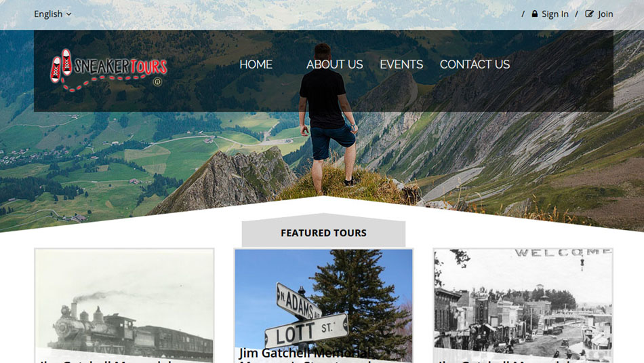The image size is (644, 363).
Task: Open the Contact Us menu item
Action: (475, 64)
